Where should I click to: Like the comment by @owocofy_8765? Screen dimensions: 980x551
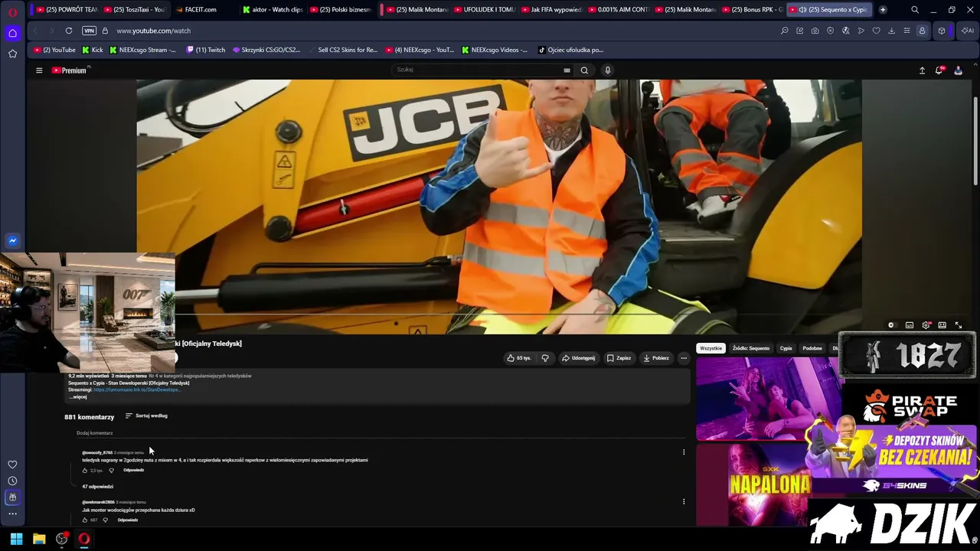coord(85,471)
